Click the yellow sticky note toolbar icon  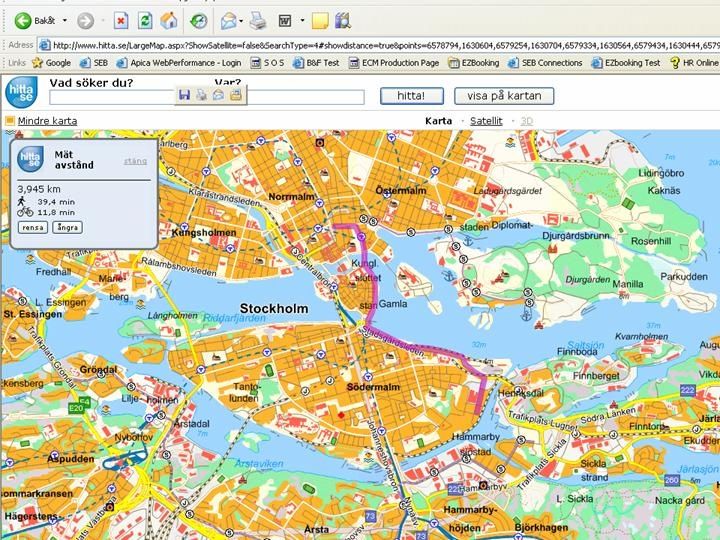click(320, 21)
